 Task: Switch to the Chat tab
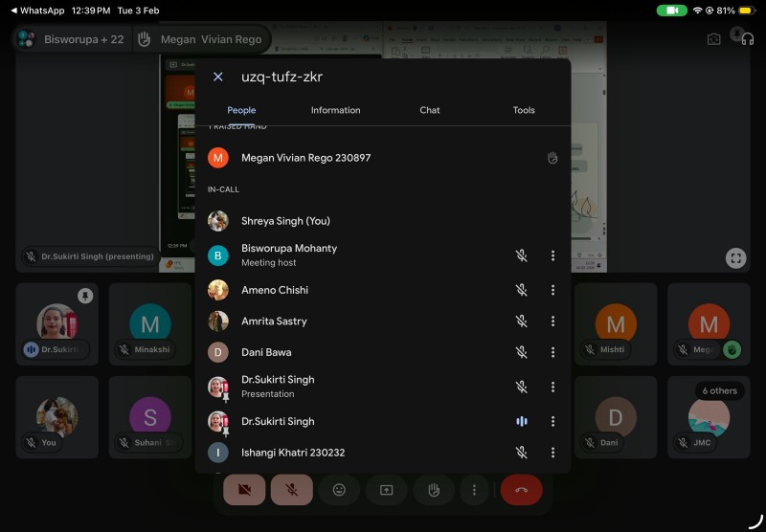tap(430, 110)
